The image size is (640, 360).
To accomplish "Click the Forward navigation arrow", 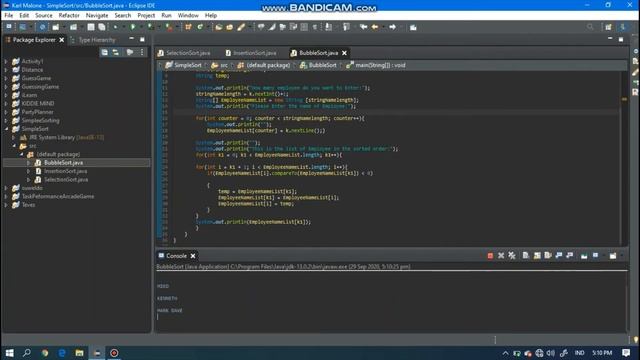I will click(392, 27).
